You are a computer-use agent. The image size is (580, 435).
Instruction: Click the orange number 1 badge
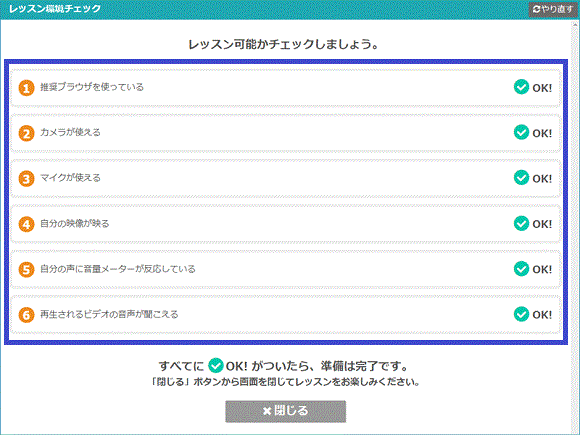coord(26,88)
